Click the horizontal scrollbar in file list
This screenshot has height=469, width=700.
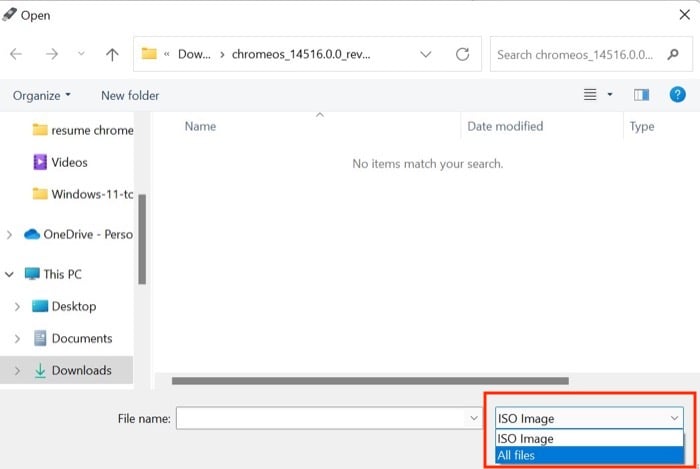(370, 381)
